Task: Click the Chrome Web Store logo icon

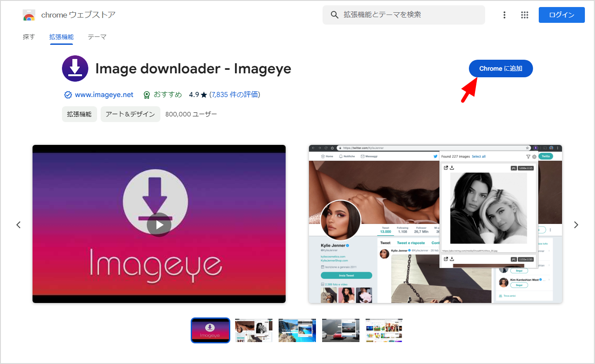Action: [x=29, y=15]
